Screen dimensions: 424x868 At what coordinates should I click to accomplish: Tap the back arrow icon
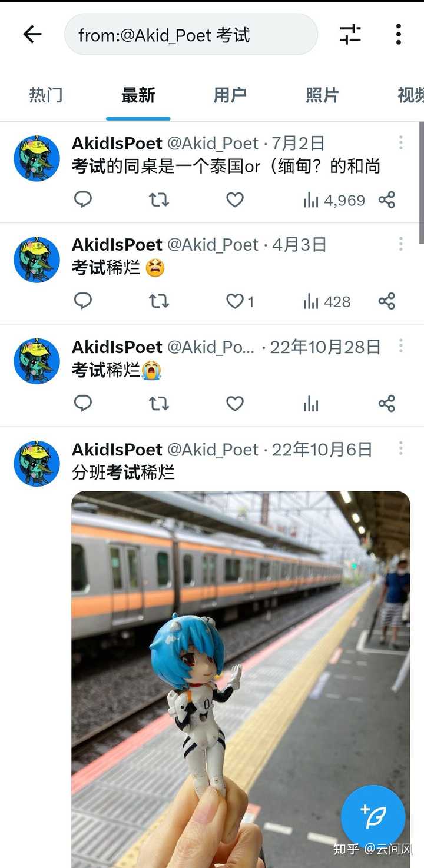click(x=32, y=35)
